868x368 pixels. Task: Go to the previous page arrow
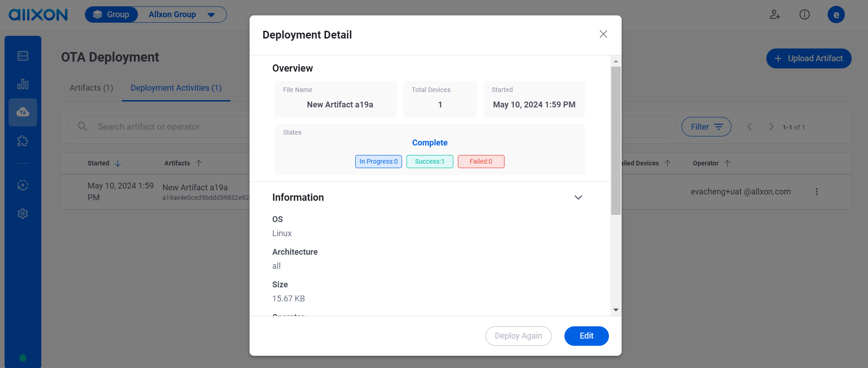point(750,127)
